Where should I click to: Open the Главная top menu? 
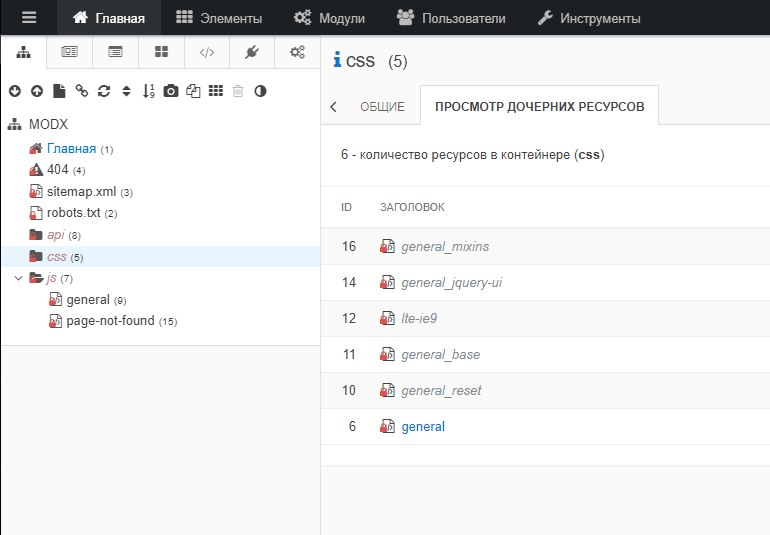click(x=109, y=18)
